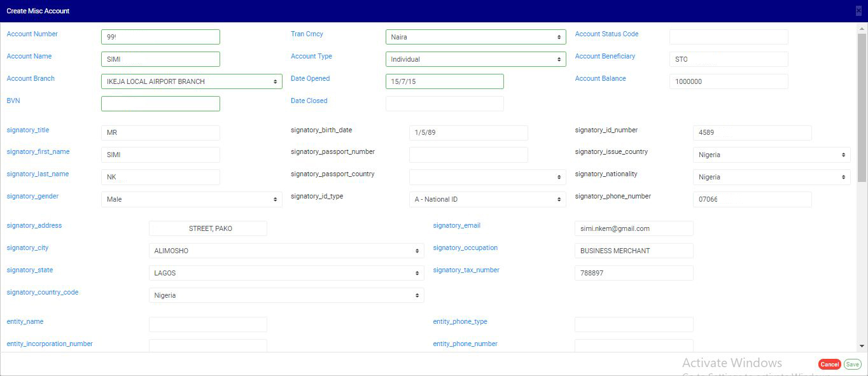
Task: Open the signatory_state dropdown
Action: coord(286,273)
